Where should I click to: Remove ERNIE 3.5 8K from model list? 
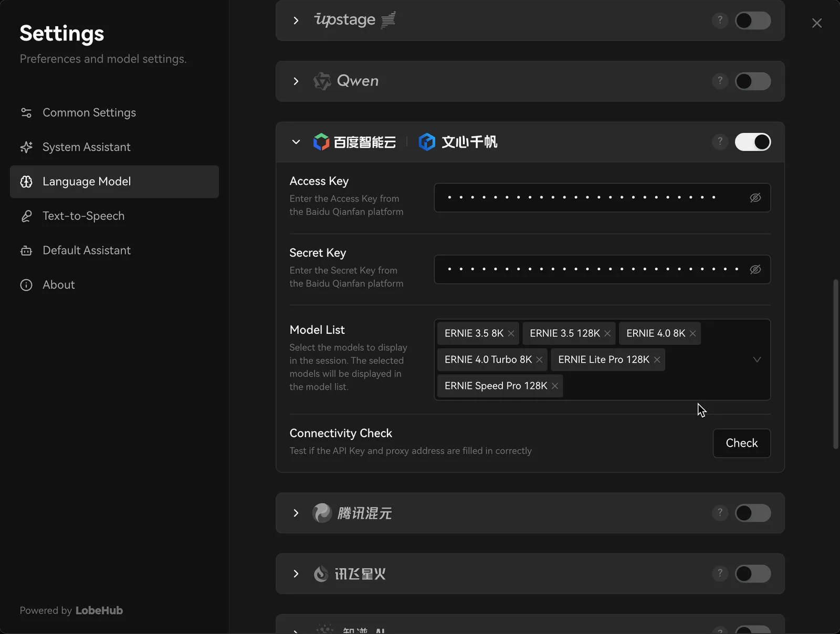pyautogui.click(x=511, y=333)
